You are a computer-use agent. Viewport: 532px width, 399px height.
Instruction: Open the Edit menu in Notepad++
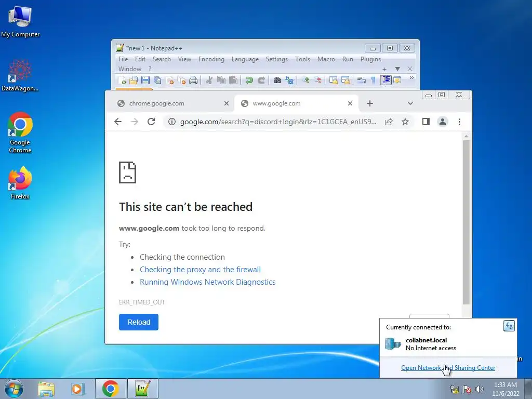pos(140,59)
